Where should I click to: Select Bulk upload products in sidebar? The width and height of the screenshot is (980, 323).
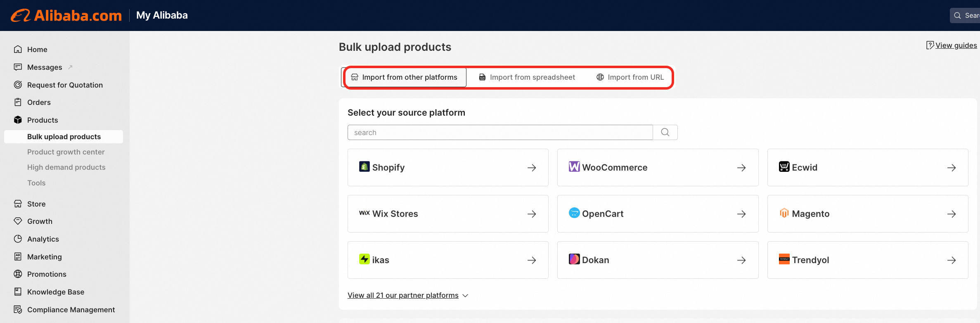coord(64,137)
